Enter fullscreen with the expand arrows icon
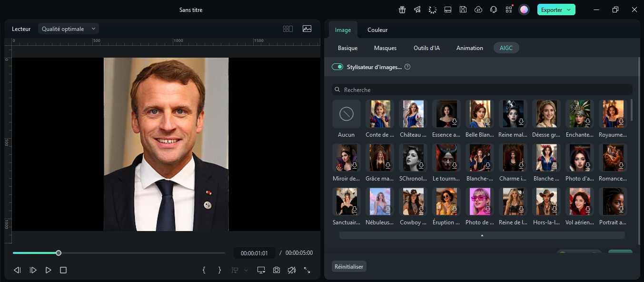The width and height of the screenshot is (644, 282). point(307,270)
